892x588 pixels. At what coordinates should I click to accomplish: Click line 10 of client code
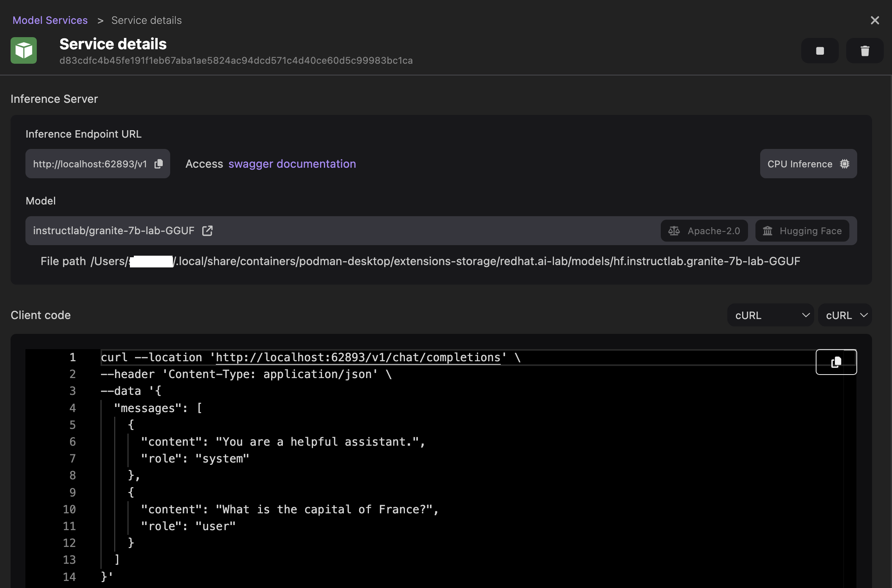290,509
